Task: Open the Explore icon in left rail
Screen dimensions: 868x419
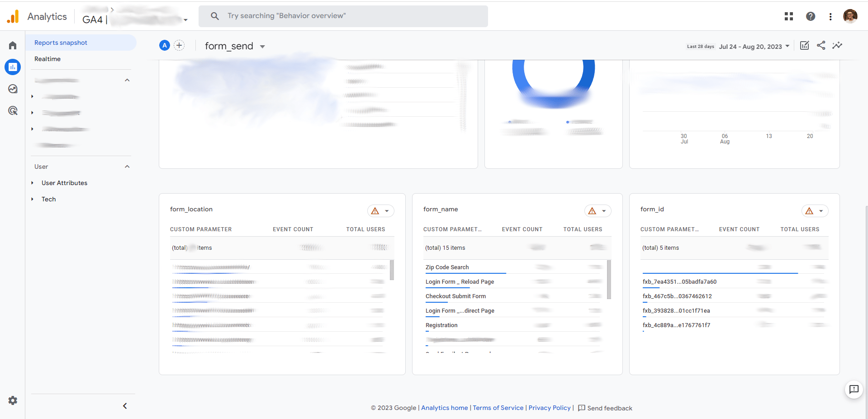Action: tap(13, 89)
